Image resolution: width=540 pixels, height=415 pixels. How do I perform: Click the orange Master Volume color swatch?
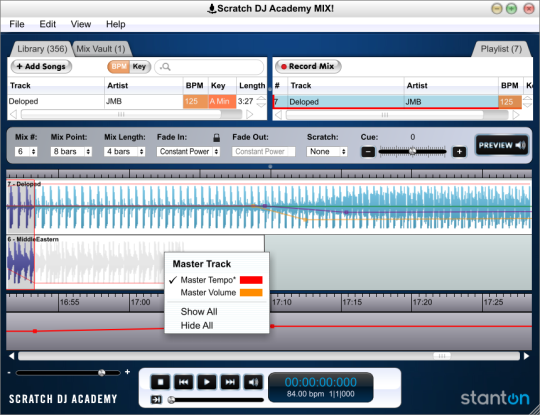(x=251, y=293)
